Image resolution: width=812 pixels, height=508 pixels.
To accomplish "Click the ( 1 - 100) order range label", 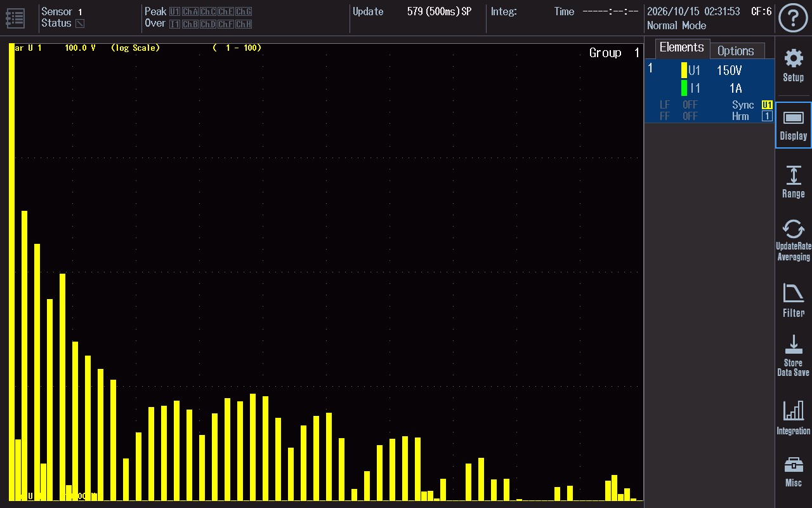I will [237, 48].
